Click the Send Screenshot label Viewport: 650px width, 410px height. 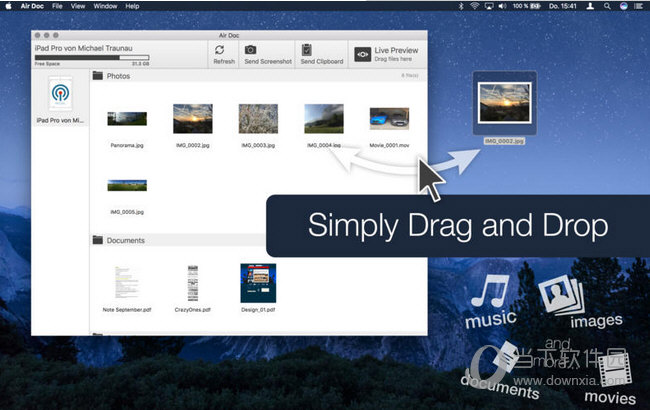(x=268, y=61)
